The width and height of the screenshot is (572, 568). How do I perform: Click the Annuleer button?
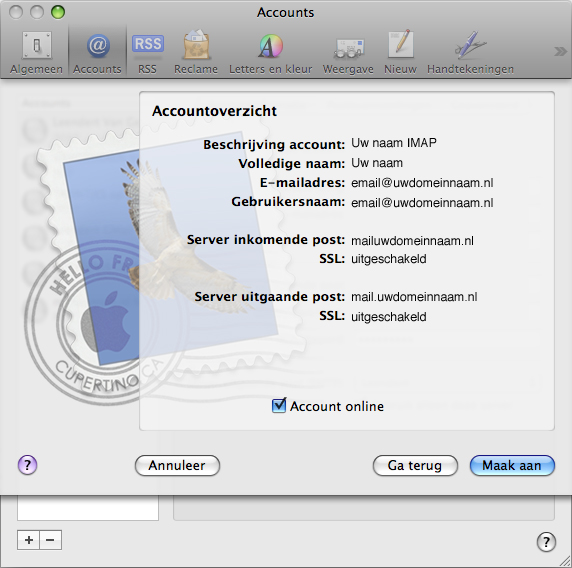(177, 465)
